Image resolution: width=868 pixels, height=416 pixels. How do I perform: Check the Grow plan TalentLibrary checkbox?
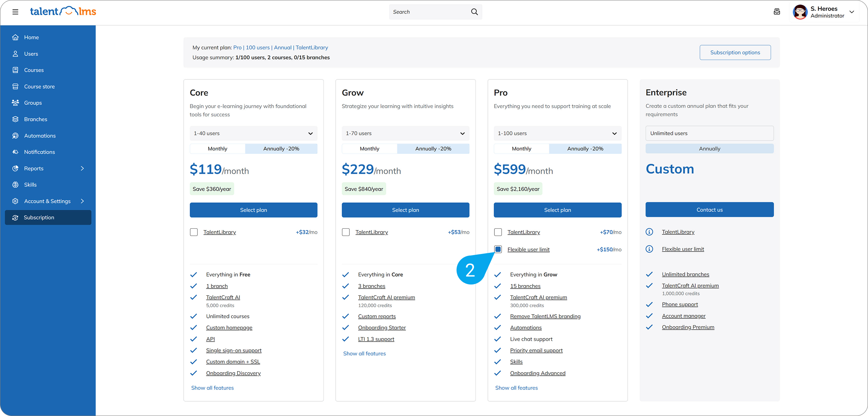pyautogui.click(x=346, y=232)
